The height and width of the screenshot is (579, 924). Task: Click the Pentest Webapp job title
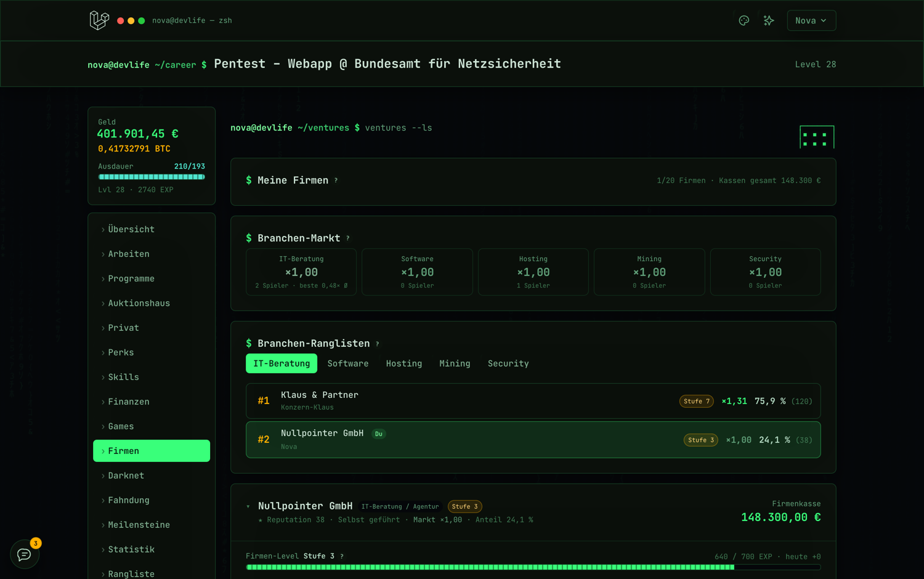[x=387, y=64]
